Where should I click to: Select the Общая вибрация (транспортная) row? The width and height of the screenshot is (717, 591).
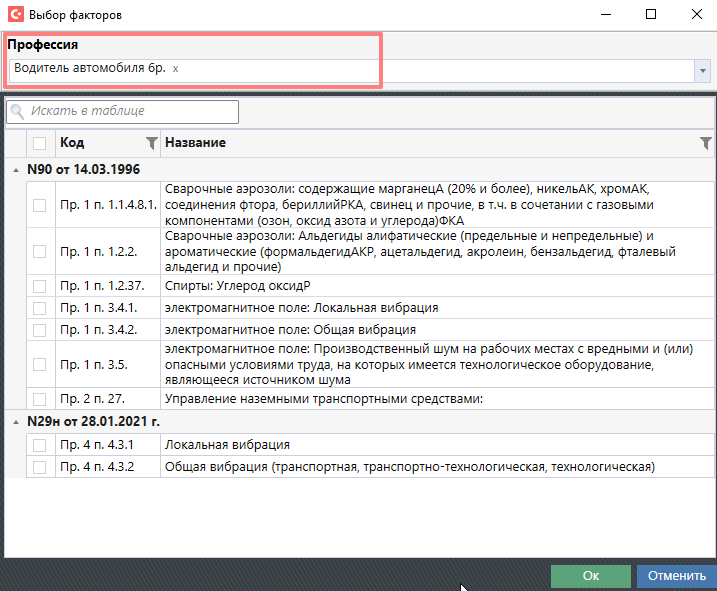[410, 467]
